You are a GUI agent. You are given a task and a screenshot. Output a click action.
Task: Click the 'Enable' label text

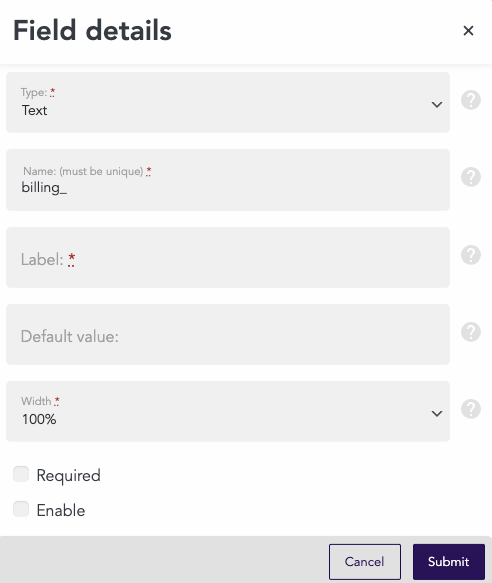pyautogui.click(x=61, y=510)
